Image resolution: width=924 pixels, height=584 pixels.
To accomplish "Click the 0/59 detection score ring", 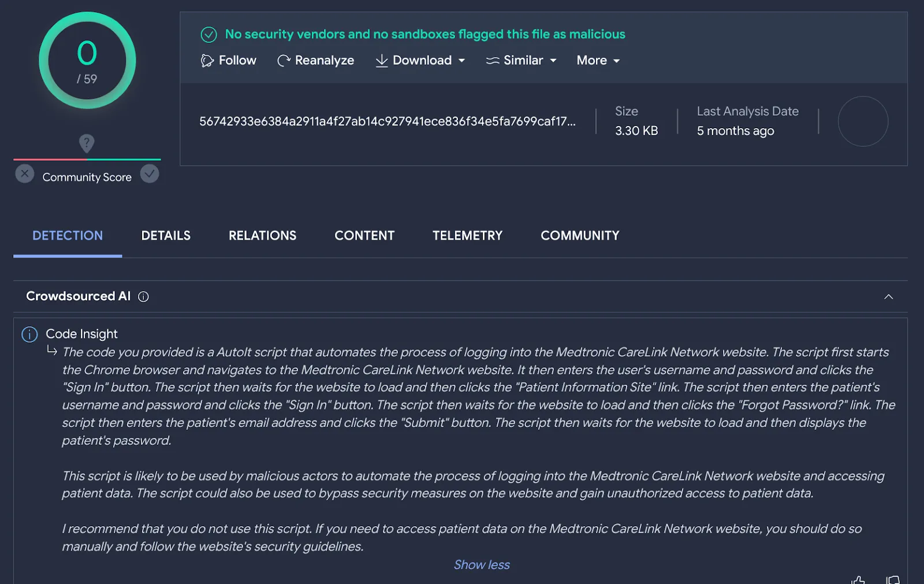I will tap(87, 60).
